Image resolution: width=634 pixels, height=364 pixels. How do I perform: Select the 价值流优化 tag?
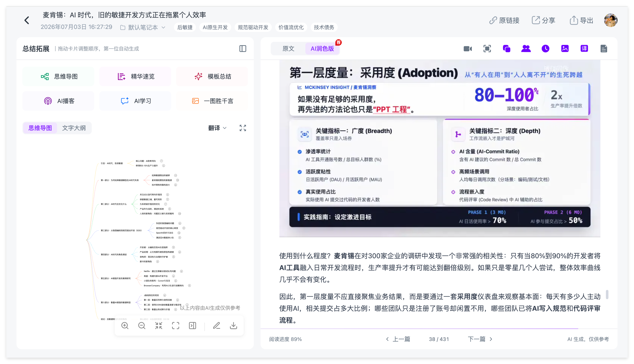pyautogui.click(x=291, y=27)
